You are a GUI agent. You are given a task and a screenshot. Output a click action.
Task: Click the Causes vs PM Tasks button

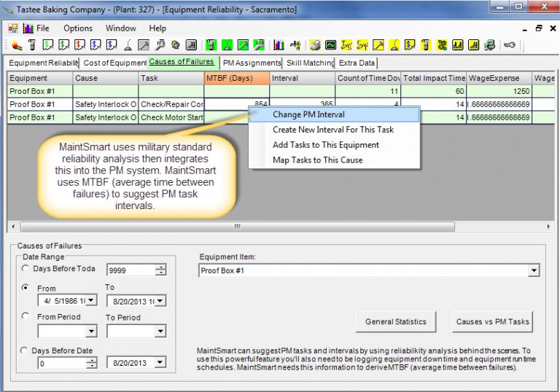pos(492,321)
